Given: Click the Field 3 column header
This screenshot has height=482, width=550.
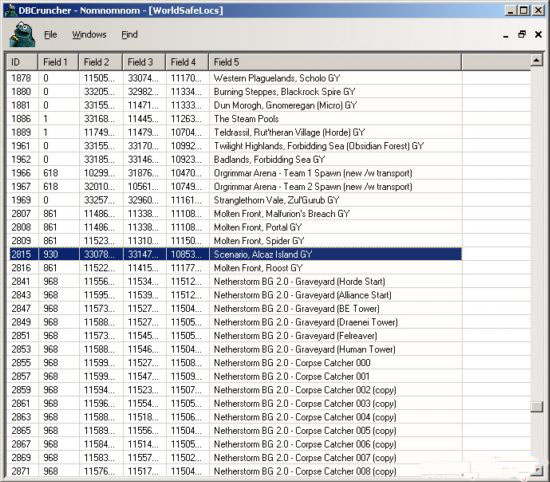Looking at the screenshot, I should (x=144, y=62).
